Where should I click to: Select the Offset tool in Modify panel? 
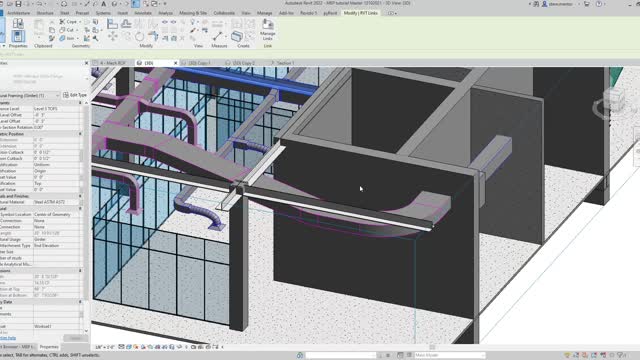pos(126,24)
